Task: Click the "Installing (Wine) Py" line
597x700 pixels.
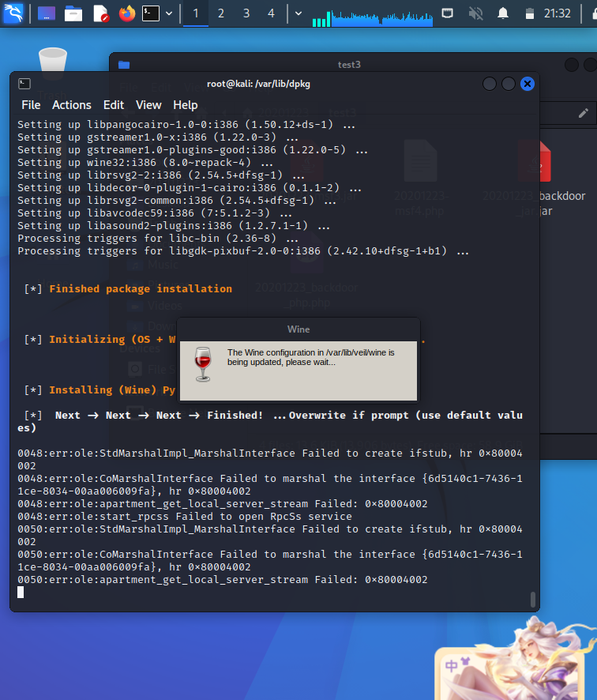Action: click(99, 390)
